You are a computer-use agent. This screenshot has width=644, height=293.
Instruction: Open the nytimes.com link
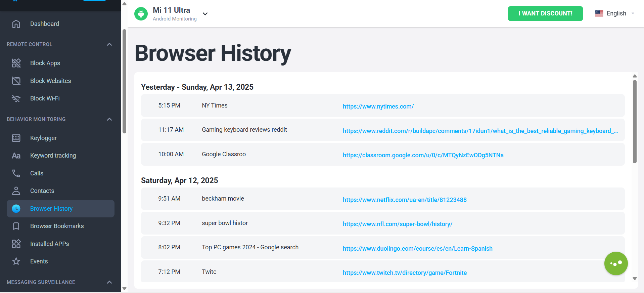[378, 107]
